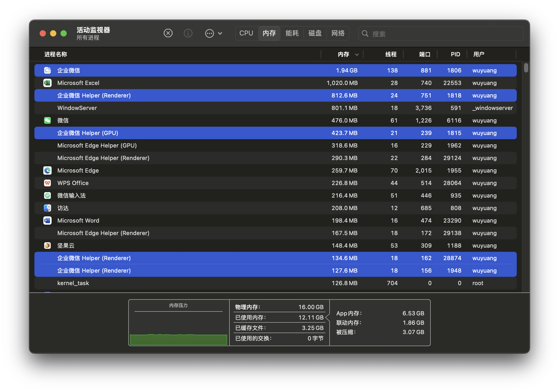The width and height of the screenshot is (559, 392).
Task: Click the stop process X icon
Action: pyautogui.click(x=168, y=33)
